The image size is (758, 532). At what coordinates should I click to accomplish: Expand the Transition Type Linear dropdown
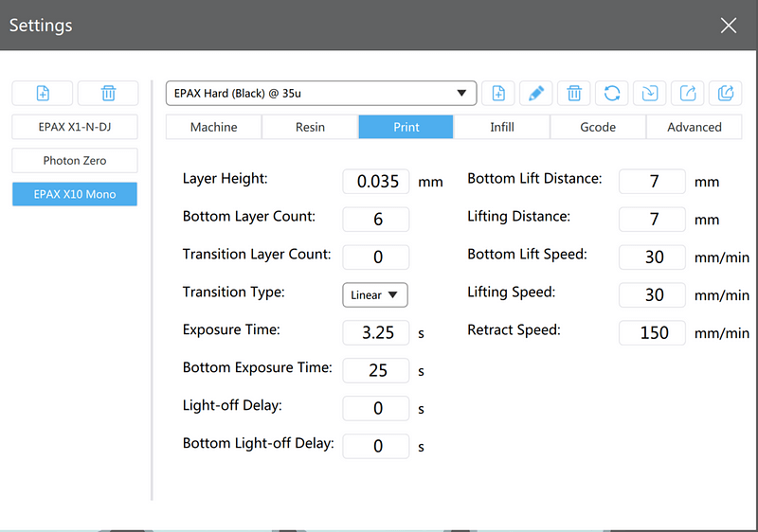pos(375,295)
